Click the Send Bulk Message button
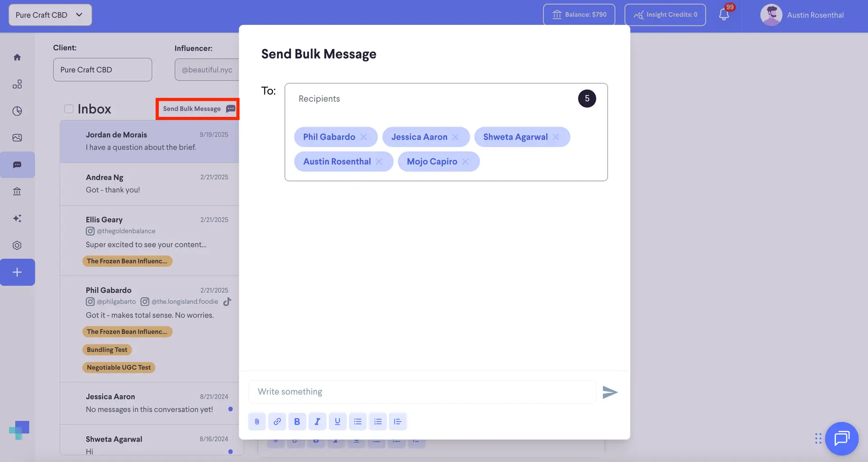 [x=197, y=109]
